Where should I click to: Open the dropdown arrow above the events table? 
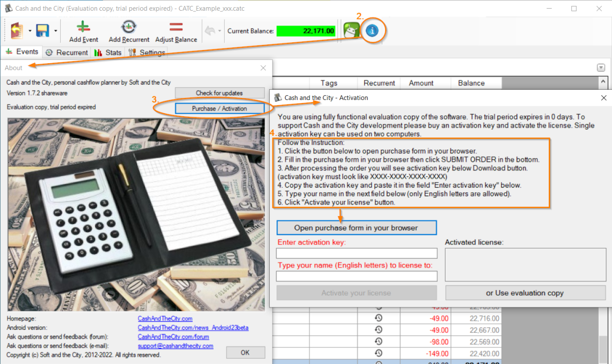(x=601, y=68)
